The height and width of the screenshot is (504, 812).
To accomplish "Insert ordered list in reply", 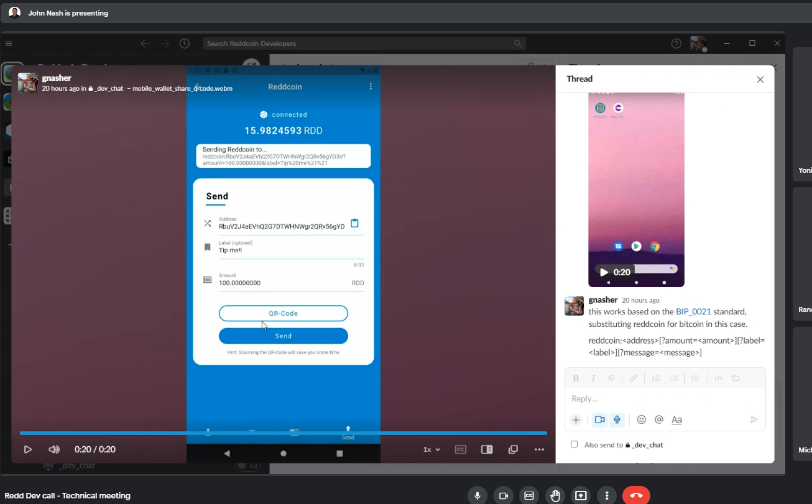I will point(656,378).
